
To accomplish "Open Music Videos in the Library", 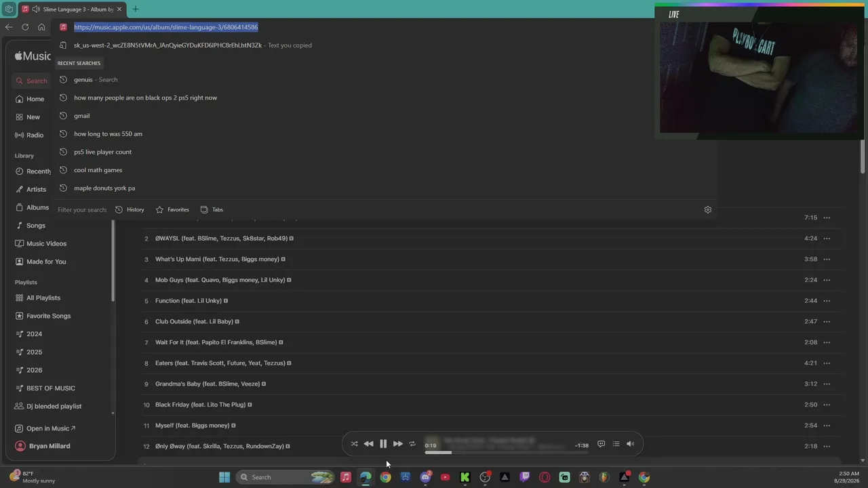I will pyautogui.click(x=41, y=243).
